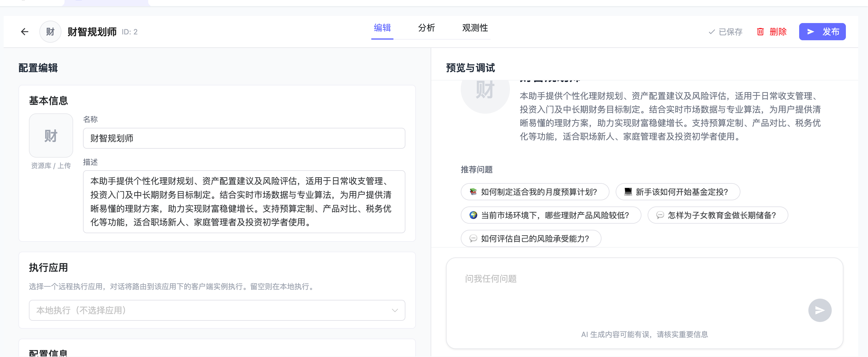This screenshot has height=357, width=868.
Task: Open the 观测性 tab
Action: tap(475, 28)
